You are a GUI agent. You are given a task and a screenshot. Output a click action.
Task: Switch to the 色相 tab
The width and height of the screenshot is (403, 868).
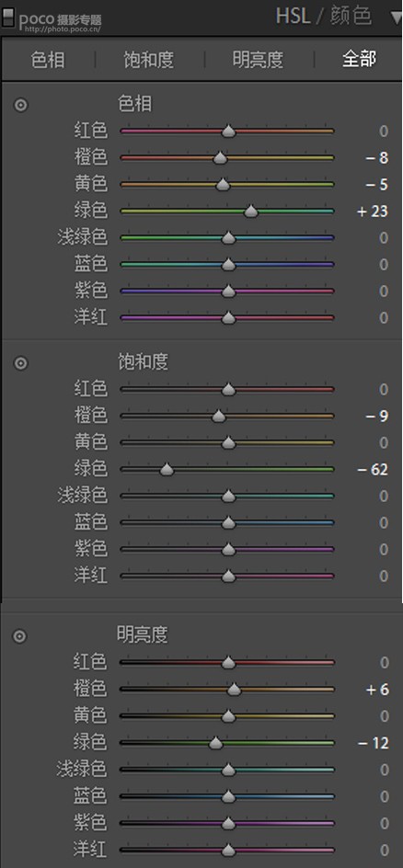pos(48,60)
